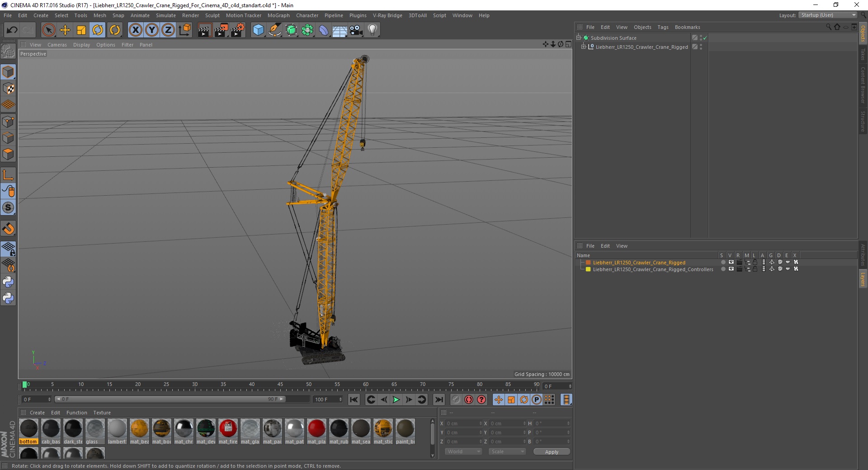Toggle visibility of Liebherr_LR1250_Crawler_Crane_Rigged_Controllers layer

(x=731, y=269)
